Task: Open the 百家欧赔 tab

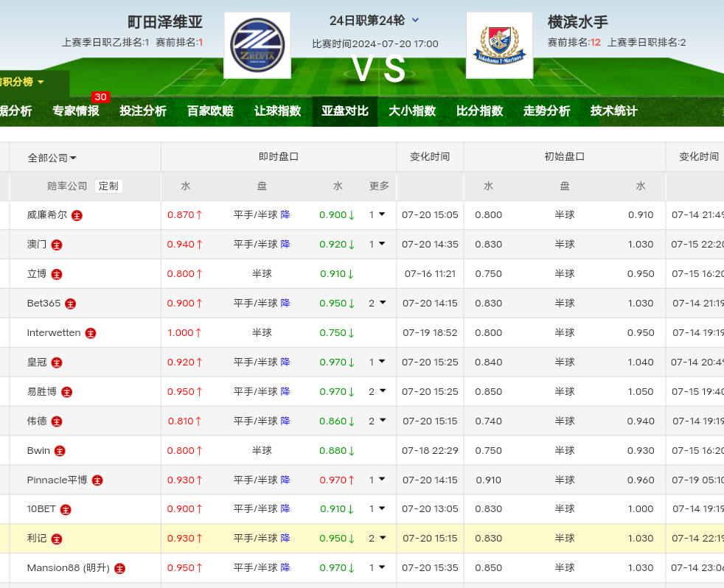Action: pos(210,111)
